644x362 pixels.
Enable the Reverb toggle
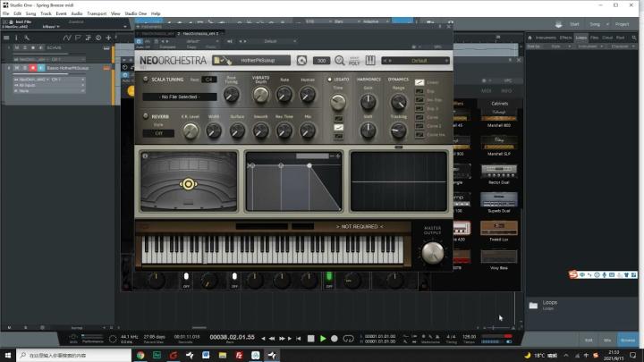146,116
